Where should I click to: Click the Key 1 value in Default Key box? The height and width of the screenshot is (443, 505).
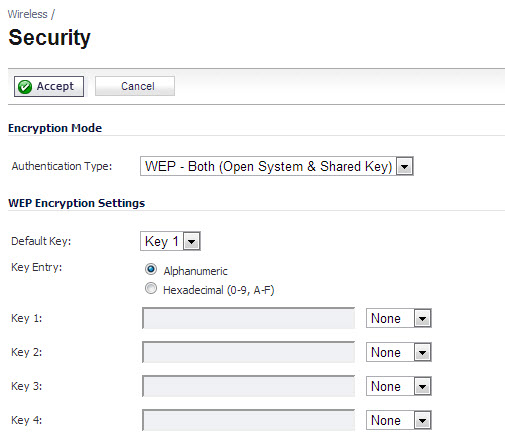(162, 241)
